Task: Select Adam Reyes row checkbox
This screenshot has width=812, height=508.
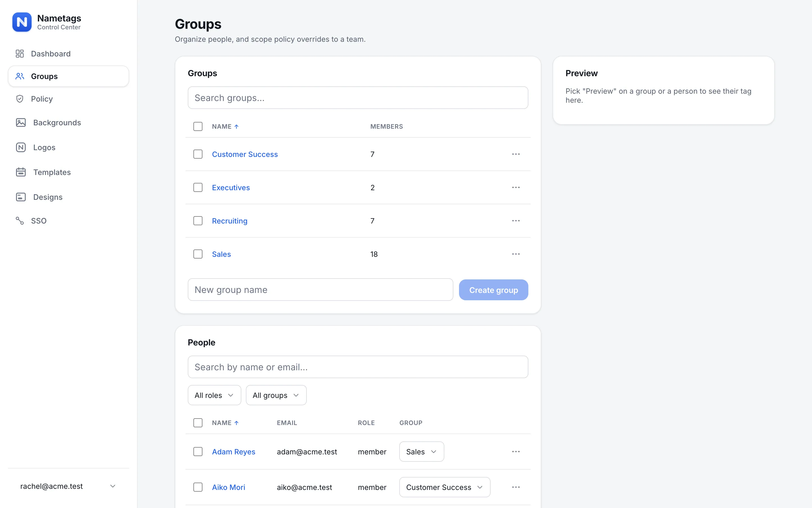Action: [198, 452]
